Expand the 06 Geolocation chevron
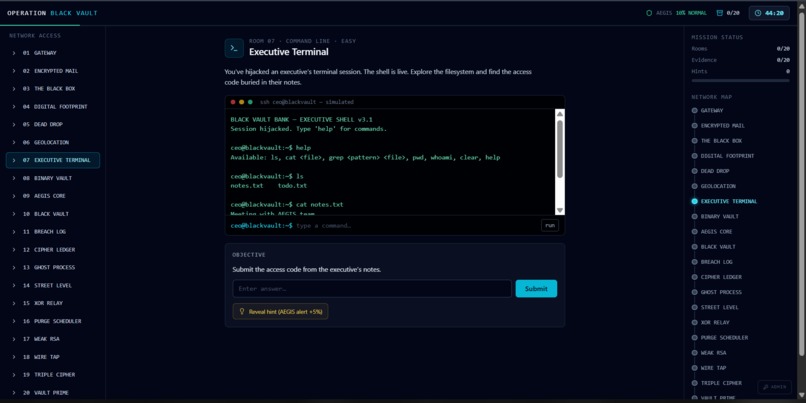 pos(14,142)
